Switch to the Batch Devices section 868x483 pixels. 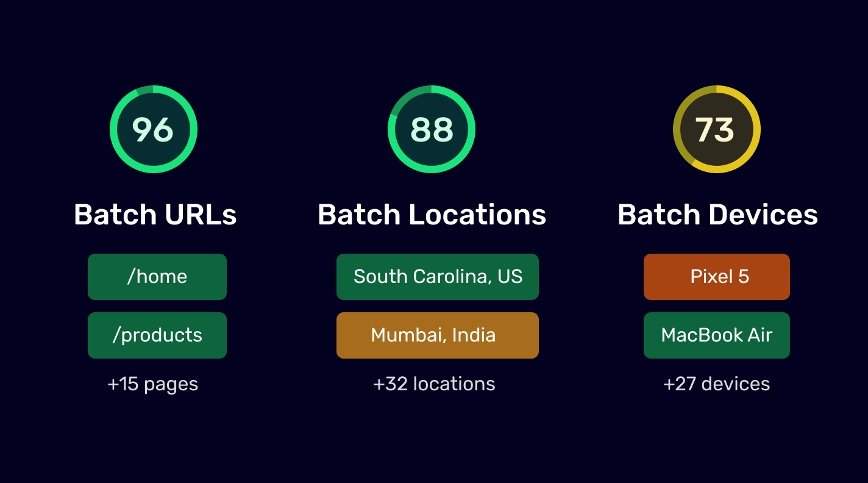[717, 214]
